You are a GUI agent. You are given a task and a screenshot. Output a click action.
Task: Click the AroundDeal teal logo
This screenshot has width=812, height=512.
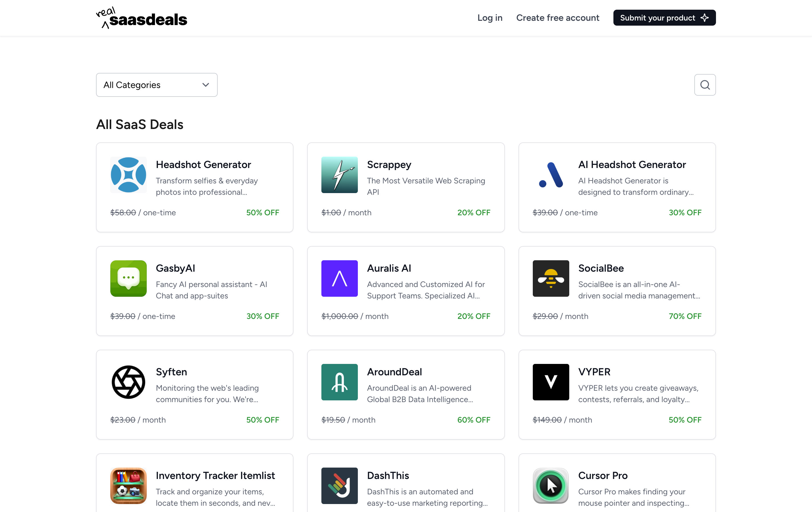pyautogui.click(x=339, y=382)
